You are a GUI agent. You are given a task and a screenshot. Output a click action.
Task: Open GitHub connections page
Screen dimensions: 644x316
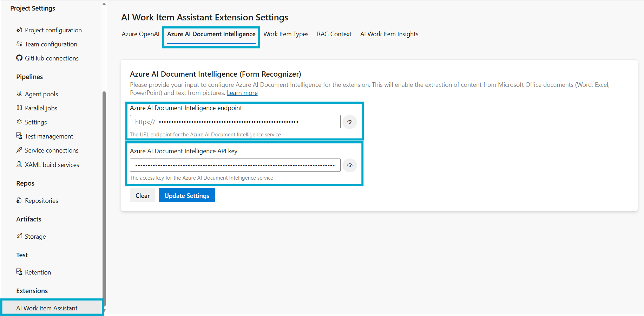(52, 58)
